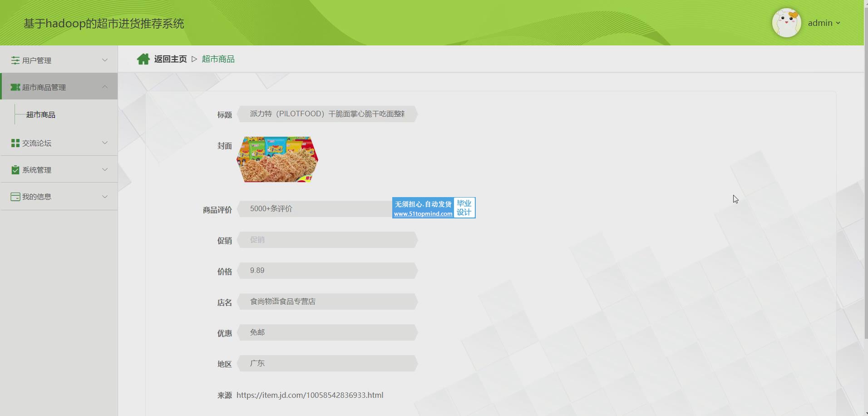Click the 超市商品管理 ticket icon
Screen dimensions: 868x416
coord(15,87)
